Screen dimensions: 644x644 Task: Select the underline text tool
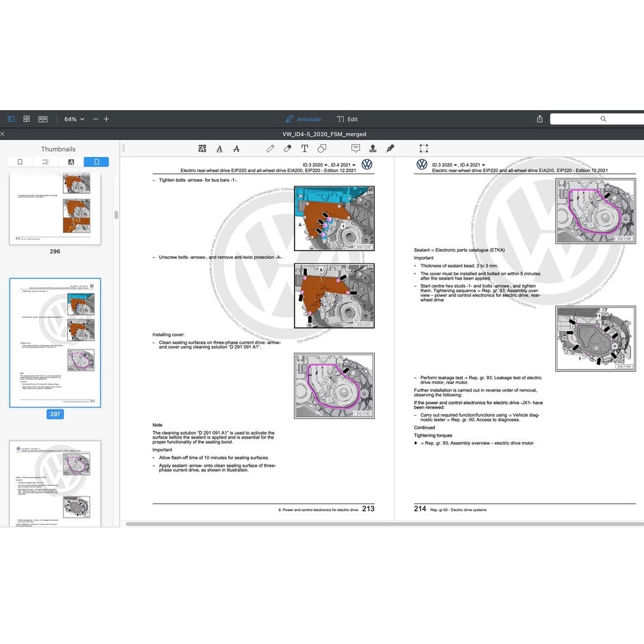(220, 149)
